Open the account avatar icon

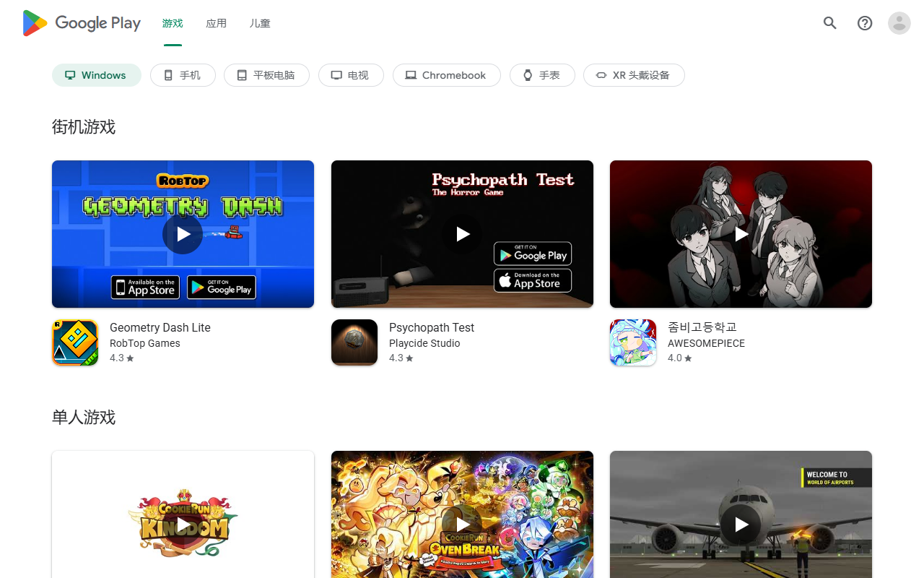point(899,23)
